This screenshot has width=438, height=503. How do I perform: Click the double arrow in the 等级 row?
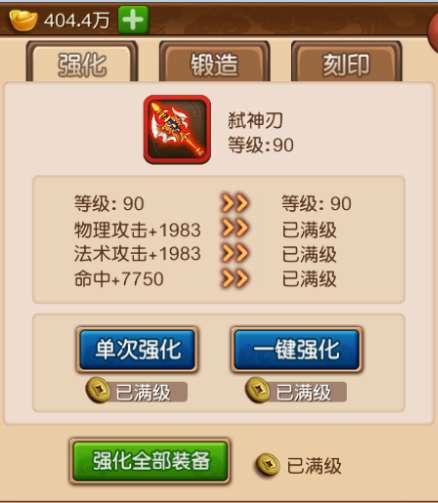pyautogui.click(x=235, y=203)
